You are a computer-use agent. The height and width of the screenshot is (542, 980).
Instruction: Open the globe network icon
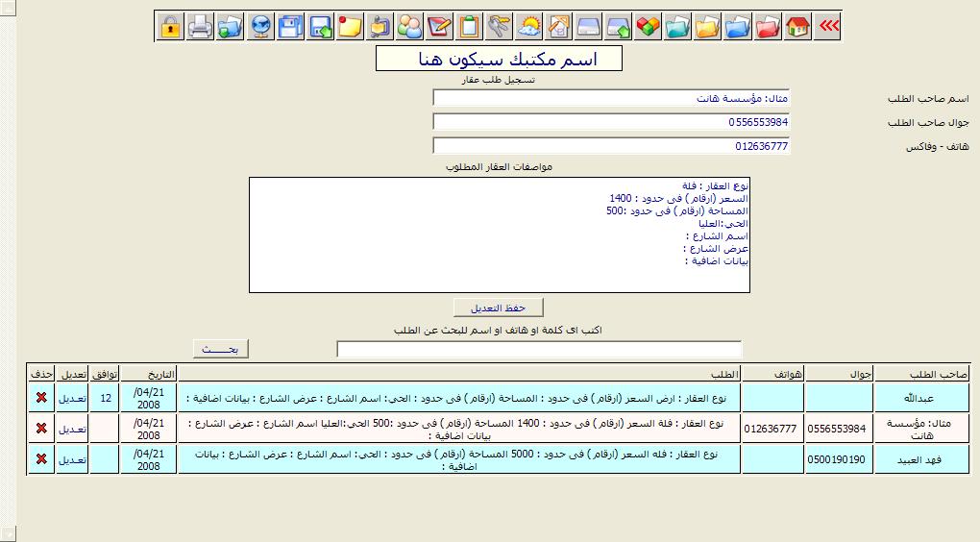click(260, 26)
